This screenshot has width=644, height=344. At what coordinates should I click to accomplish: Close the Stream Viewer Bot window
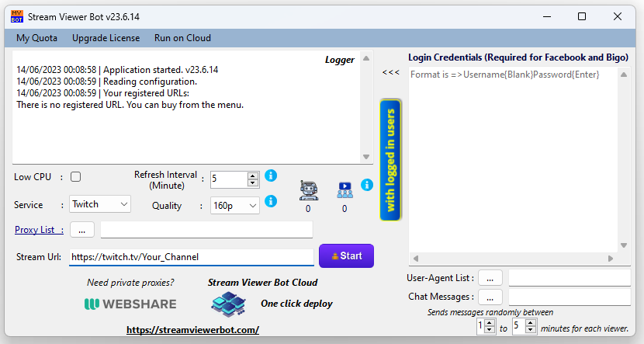tap(618, 17)
